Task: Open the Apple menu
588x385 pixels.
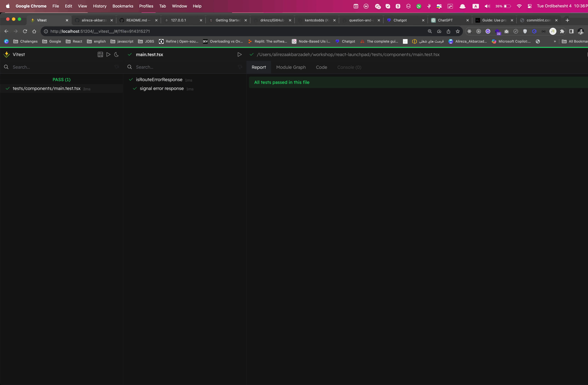Action: coord(8,6)
